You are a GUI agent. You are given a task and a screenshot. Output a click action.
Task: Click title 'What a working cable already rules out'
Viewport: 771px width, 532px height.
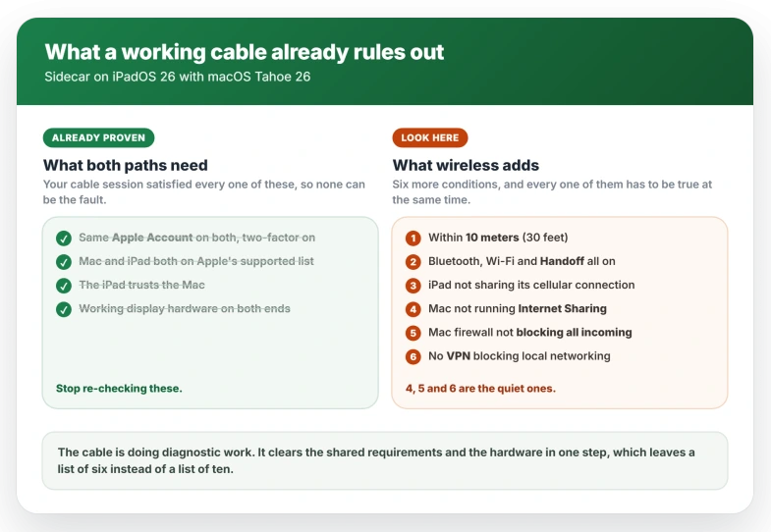[x=245, y=52]
